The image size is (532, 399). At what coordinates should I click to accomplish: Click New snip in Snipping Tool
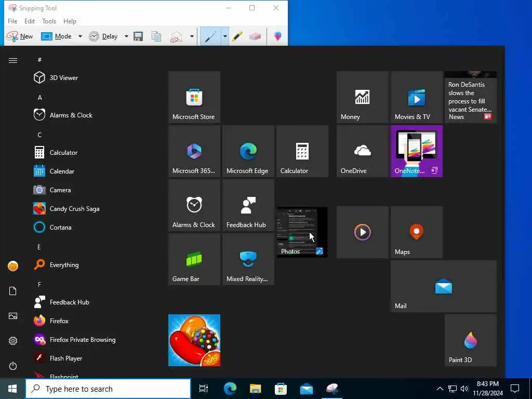pos(20,36)
